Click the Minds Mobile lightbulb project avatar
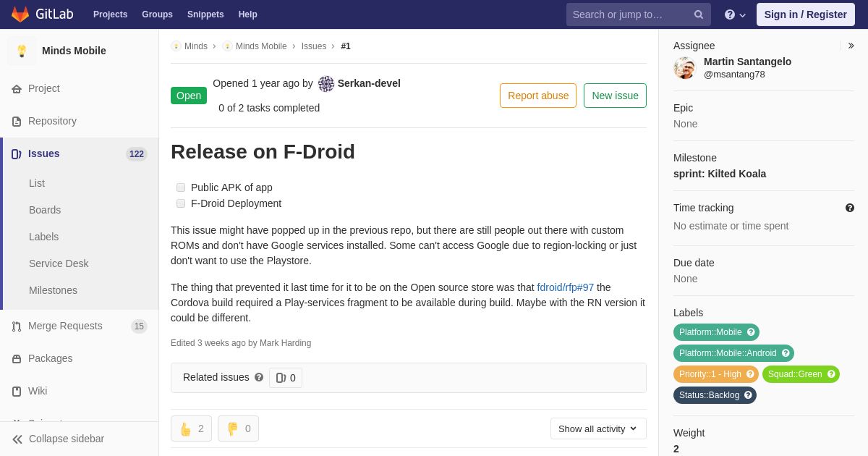The width and height of the screenshot is (868, 456). coord(22,51)
